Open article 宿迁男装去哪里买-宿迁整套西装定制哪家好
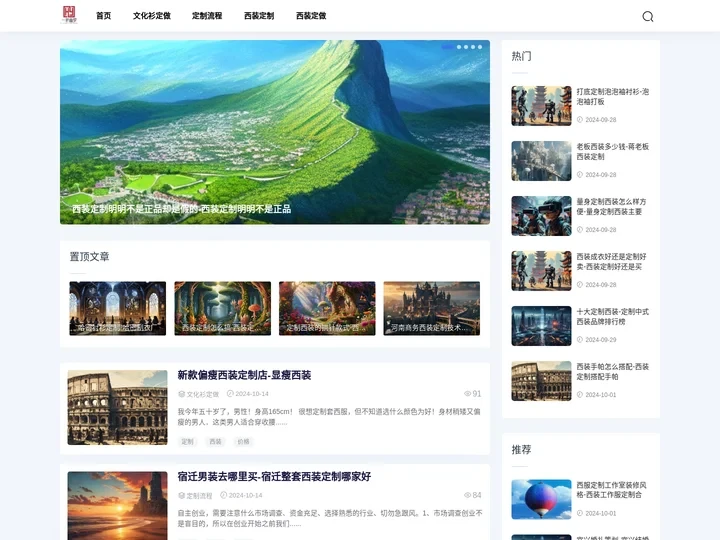The image size is (720, 540). coord(274,477)
